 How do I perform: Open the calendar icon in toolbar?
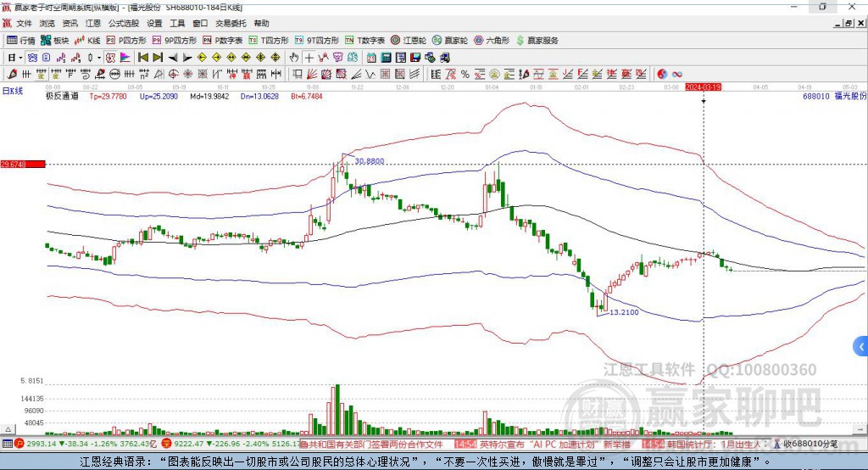click(x=371, y=58)
